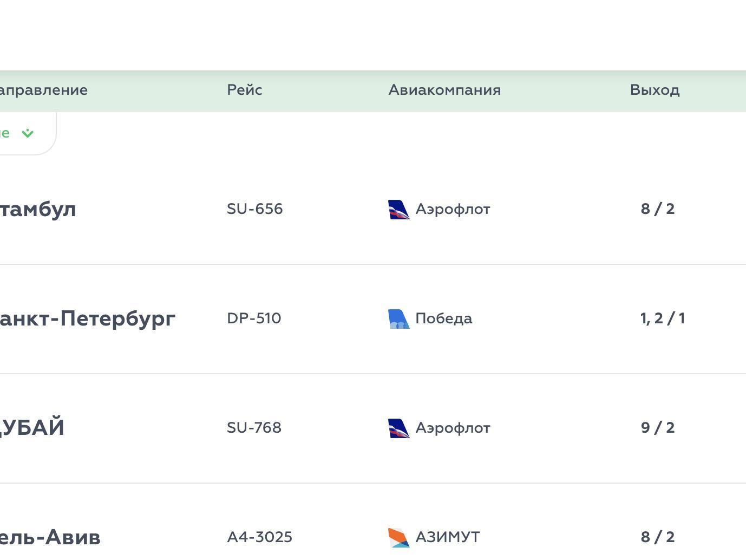Viewport: 746px width, 560px height.
Task: Expand the green chevron dropdown below the header
Action: point(28,133)
